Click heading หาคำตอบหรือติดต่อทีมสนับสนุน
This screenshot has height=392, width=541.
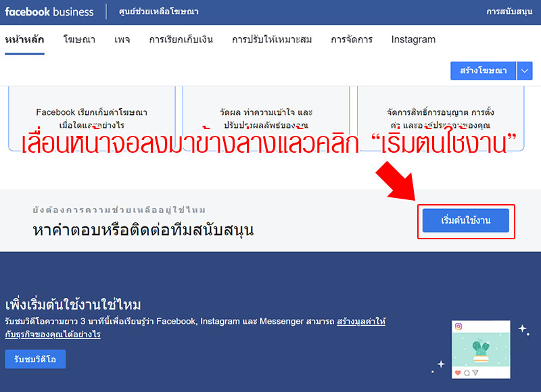coord(143,230)
